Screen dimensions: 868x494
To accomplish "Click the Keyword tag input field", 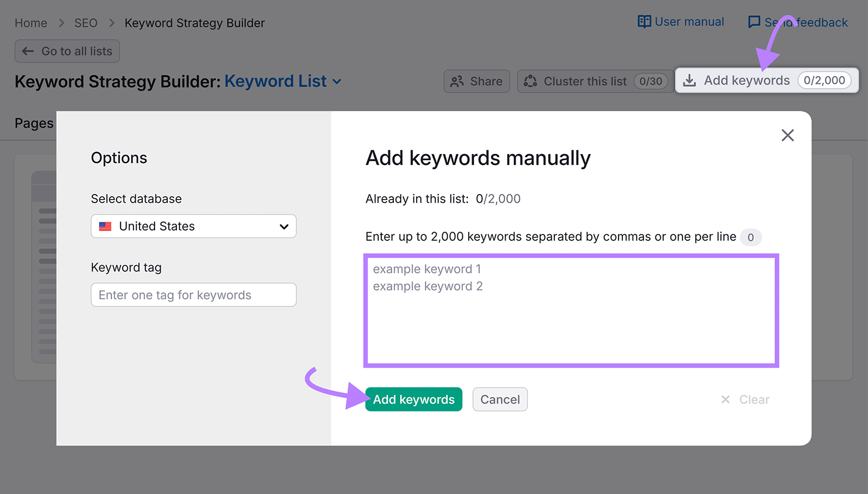I will [x=193, y=294].
